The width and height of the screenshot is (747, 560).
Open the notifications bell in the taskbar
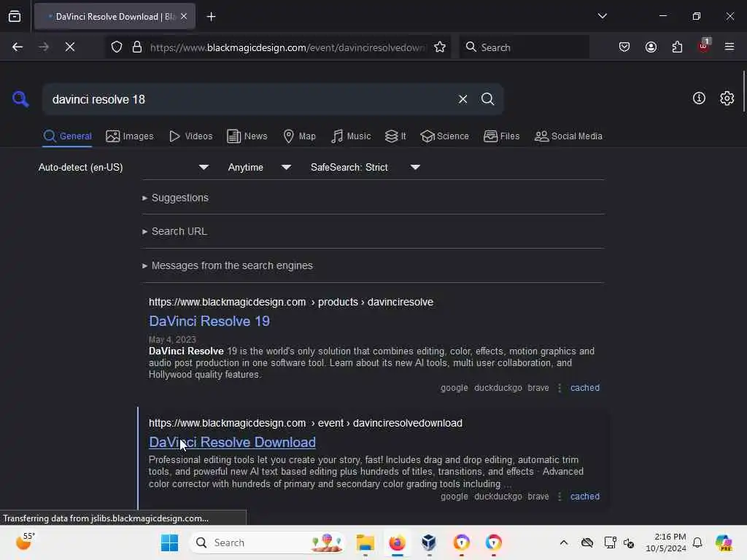point(697,542)
